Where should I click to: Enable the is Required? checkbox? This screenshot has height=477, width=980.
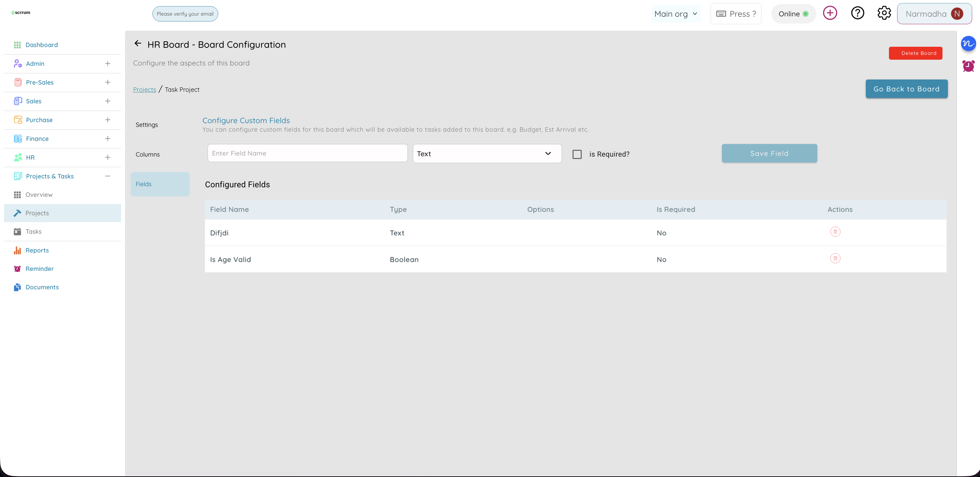point(578,154)
